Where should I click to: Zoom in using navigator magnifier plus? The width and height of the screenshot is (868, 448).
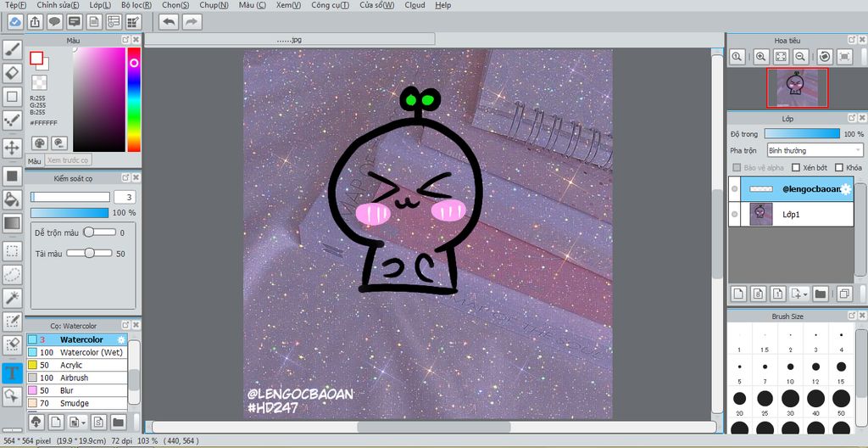click(761, 56)
